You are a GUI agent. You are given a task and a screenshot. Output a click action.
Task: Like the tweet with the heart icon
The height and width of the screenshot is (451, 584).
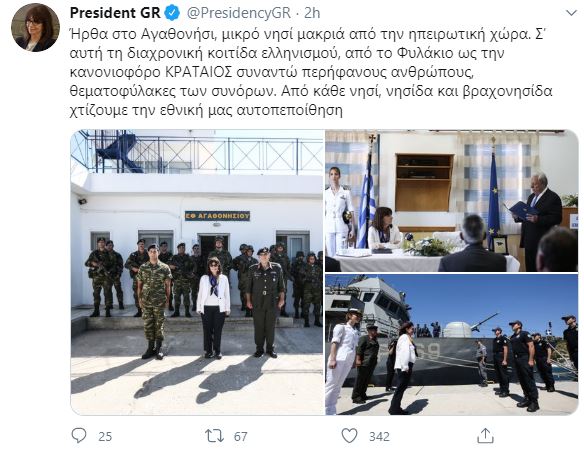click(349, 436)
